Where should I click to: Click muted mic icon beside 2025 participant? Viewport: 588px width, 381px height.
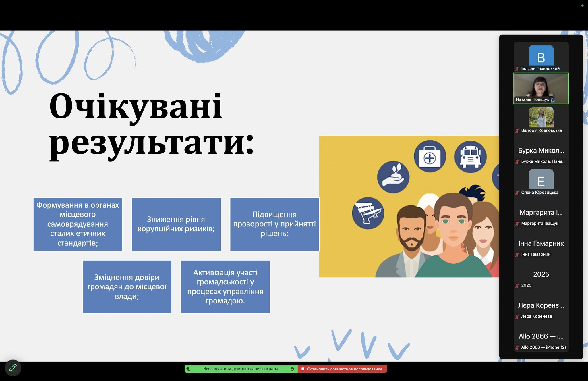[x=517, y=286]
